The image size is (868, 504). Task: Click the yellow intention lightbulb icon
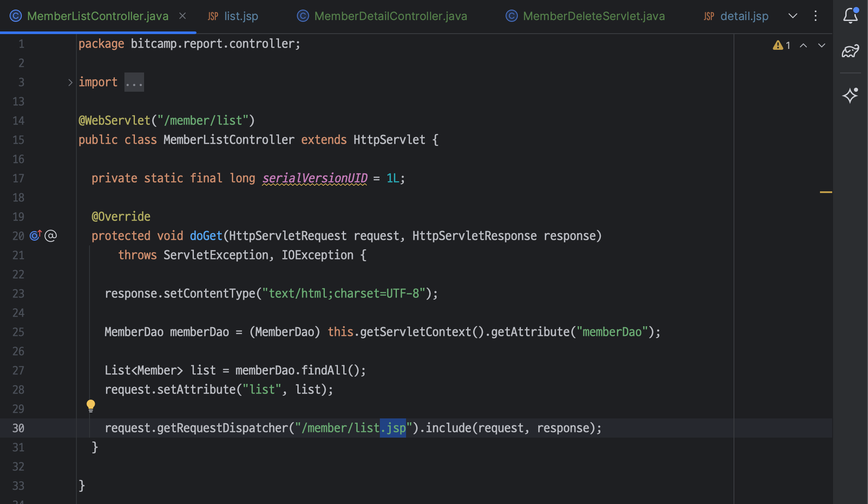point(91,406)
